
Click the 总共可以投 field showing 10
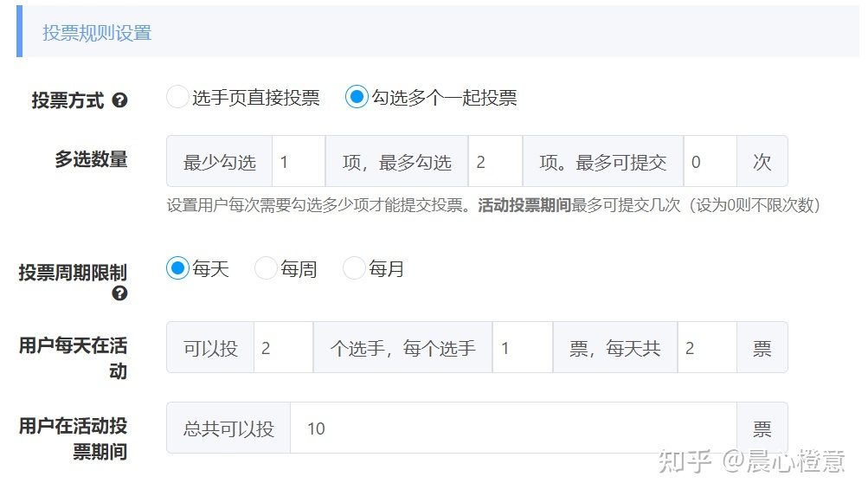513,428
